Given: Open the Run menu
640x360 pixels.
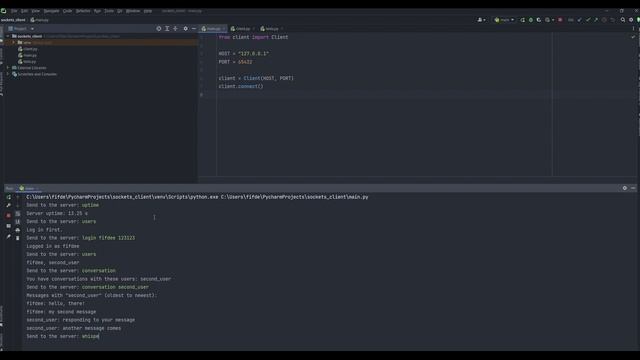Looking at the screenshot, I should point(97,11).
